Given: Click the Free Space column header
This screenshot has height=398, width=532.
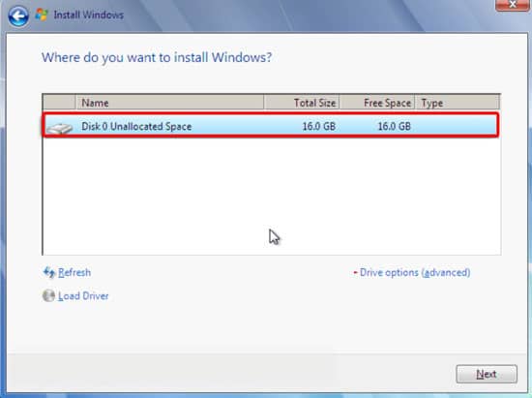Looking at the screenshot, I should point(377,103).
